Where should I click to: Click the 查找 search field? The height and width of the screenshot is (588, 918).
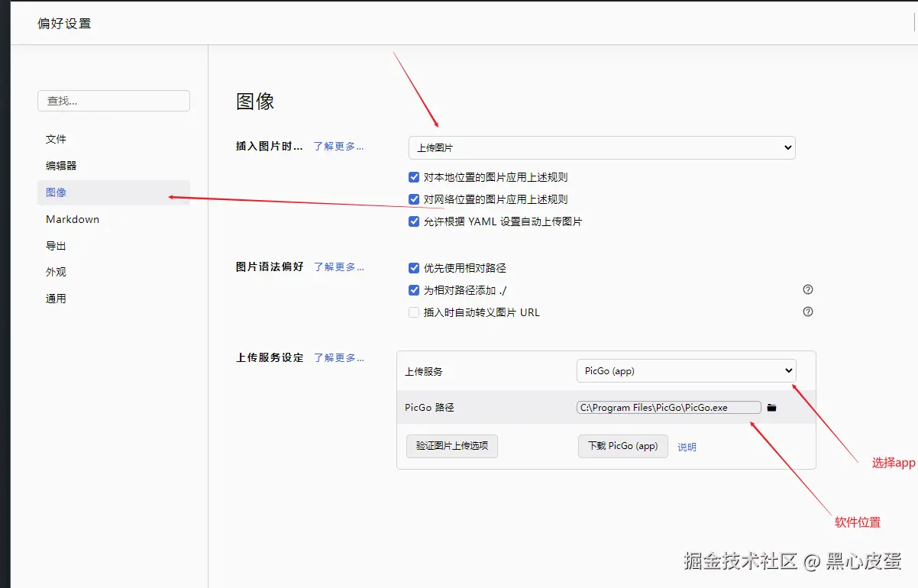point(114,101)
